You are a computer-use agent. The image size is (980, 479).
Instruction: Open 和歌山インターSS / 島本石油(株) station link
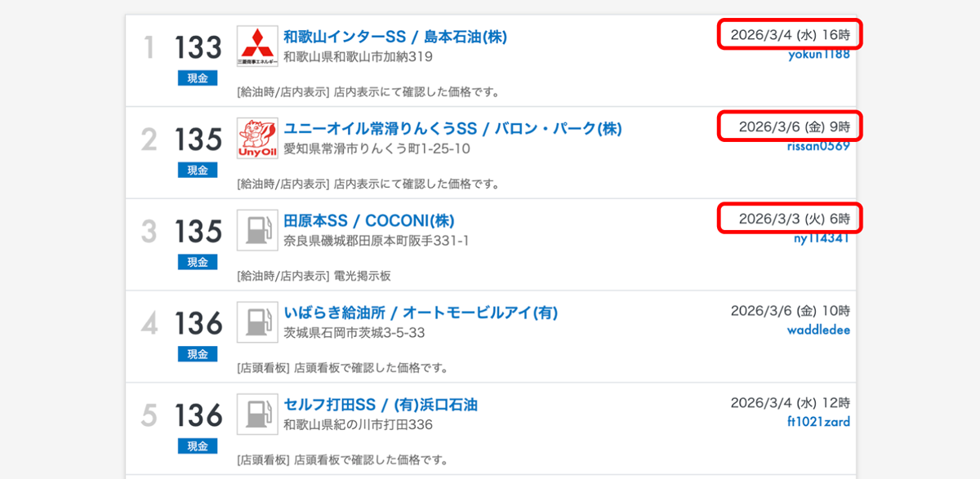pos(396,37)
